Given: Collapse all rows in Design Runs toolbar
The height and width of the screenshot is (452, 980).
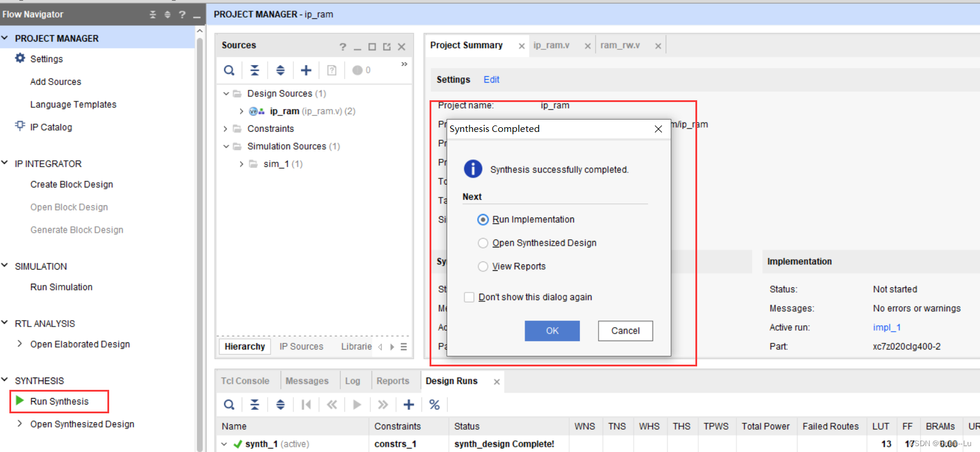Looking at the screenshot, I should [x=255, y=405].
